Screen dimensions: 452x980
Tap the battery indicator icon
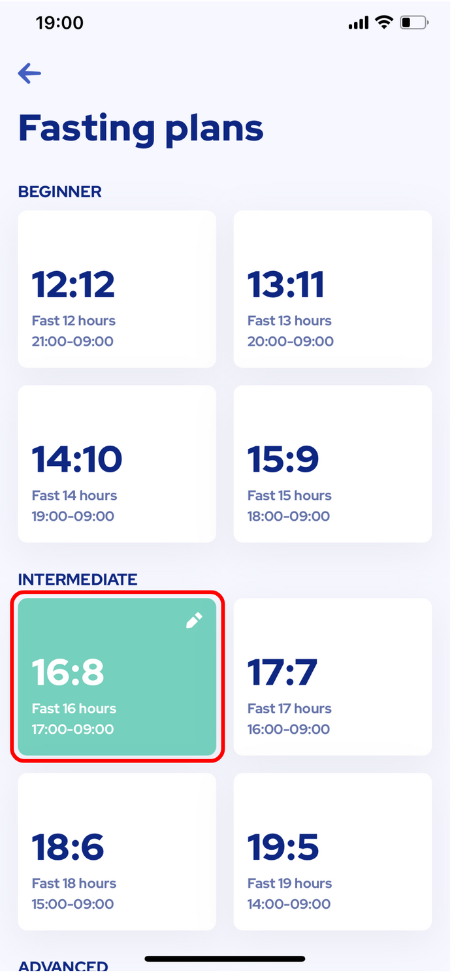click(414, 23)
